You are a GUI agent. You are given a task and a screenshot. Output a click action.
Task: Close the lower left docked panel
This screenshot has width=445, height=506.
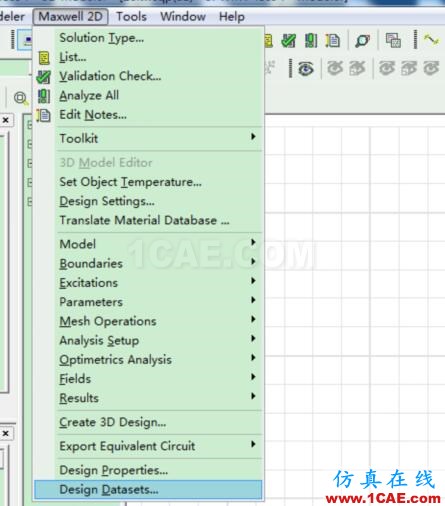click(6, 433)
